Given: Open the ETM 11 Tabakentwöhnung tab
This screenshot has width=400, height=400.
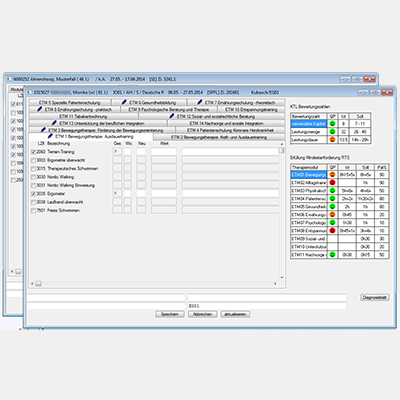Looking at the screenshot, I should (83, 116).
